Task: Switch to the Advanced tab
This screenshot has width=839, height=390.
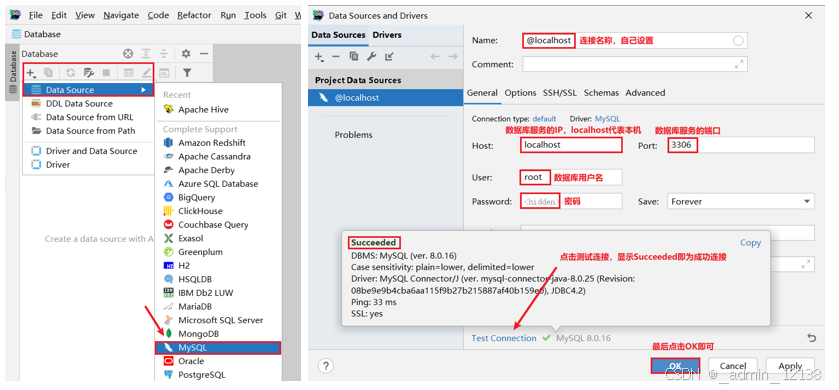Action: (645, 93)
